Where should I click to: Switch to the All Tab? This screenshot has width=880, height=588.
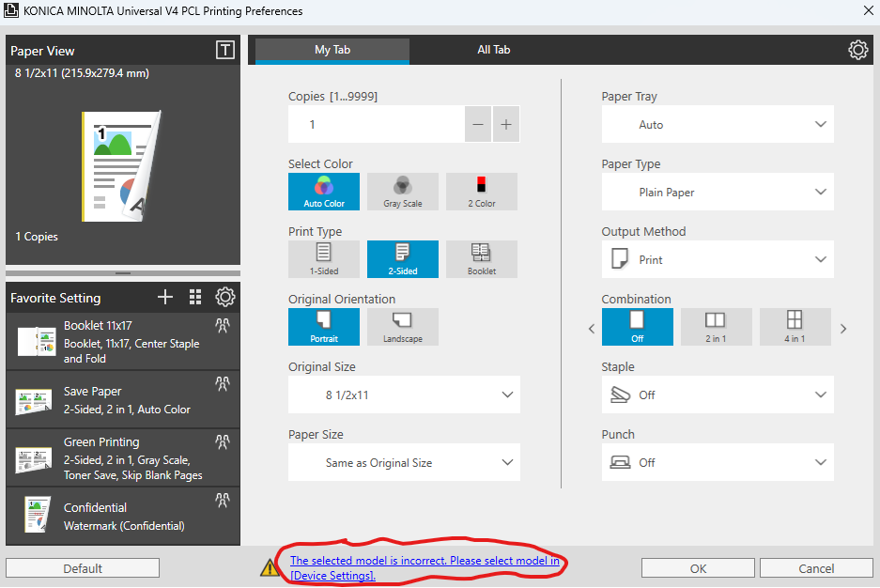click(493, 50)
